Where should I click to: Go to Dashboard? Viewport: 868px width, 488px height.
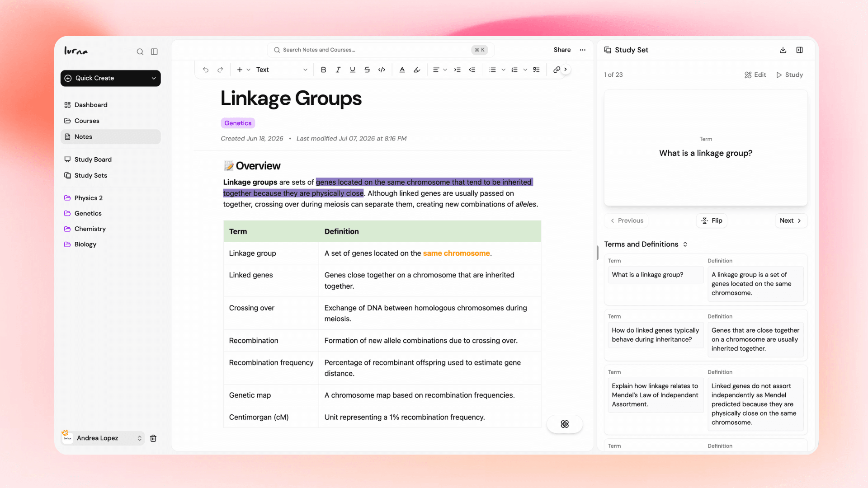(110, 105)
